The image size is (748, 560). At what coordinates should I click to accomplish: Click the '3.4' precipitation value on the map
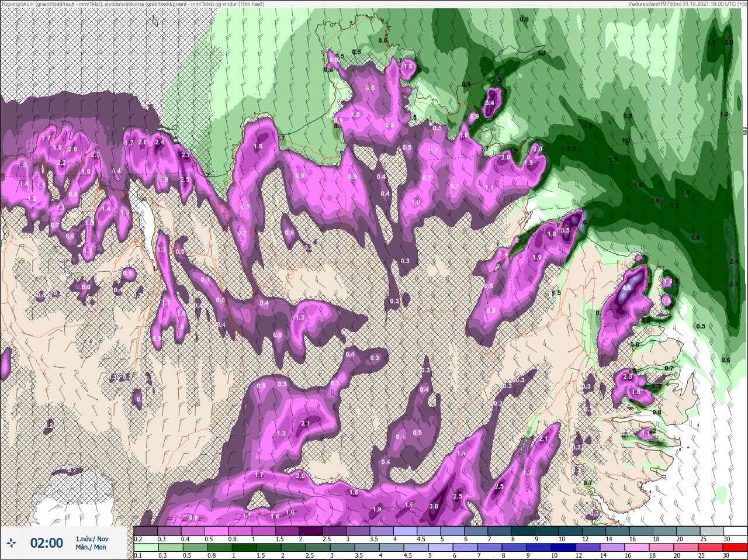[490, 103]
